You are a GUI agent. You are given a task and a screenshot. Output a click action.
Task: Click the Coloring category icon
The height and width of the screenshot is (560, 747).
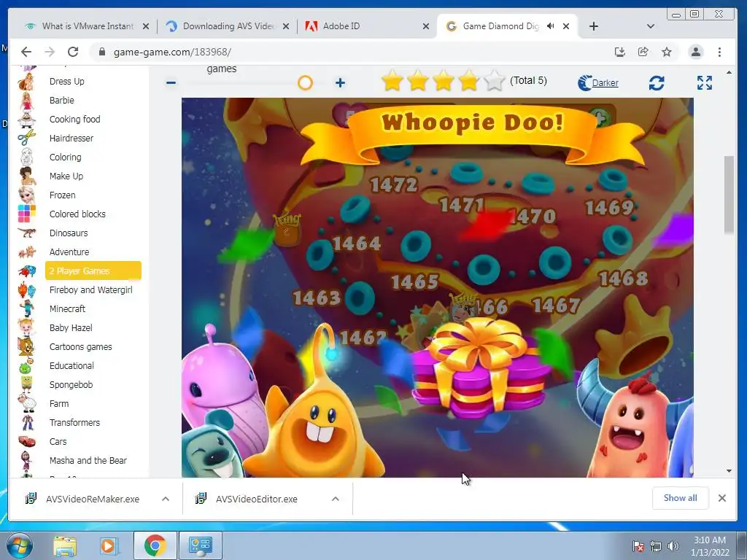click(26, 157)
